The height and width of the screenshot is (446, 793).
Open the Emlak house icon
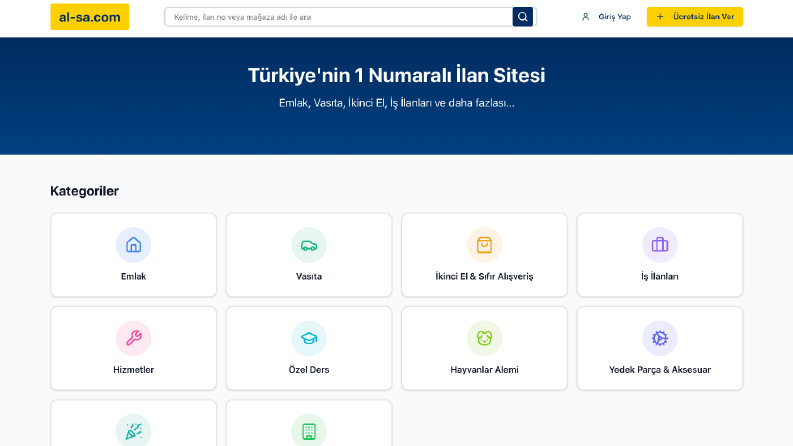(134, 245)
